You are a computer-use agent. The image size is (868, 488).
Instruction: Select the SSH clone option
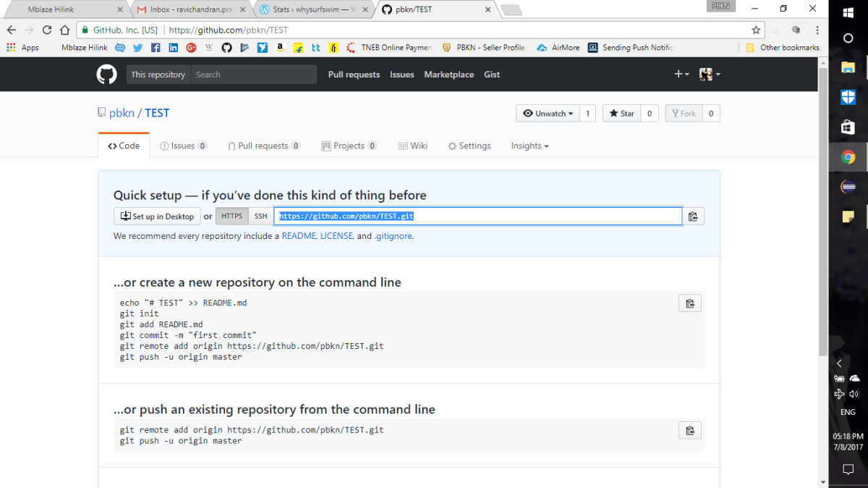260,216
